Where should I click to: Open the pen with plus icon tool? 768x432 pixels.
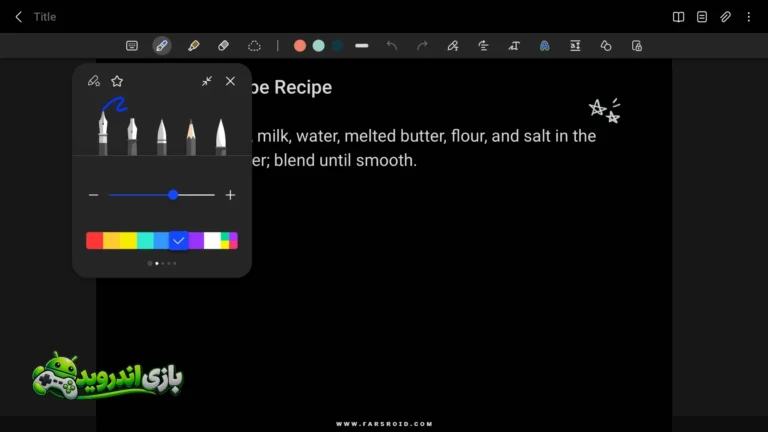pos(453,46)
